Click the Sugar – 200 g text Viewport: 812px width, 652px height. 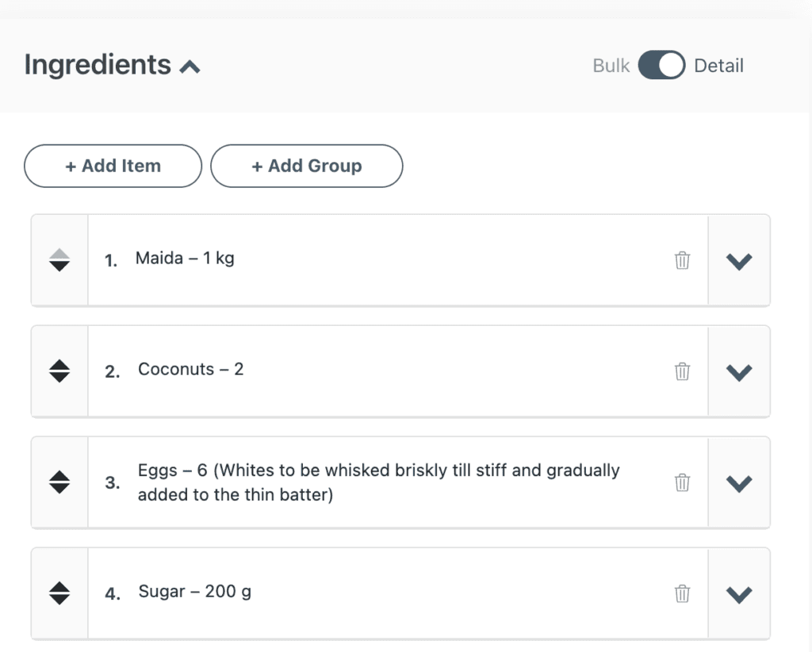pos(195,592)
